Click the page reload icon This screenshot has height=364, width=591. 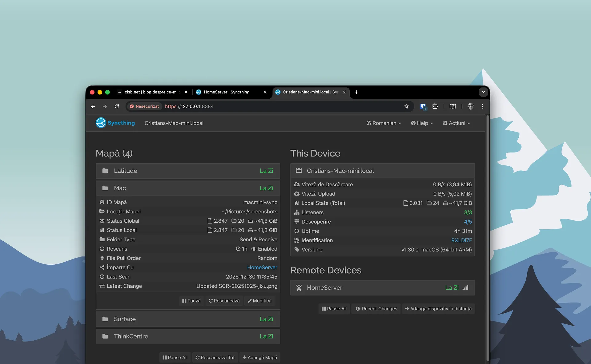click(x=117, y=106)
